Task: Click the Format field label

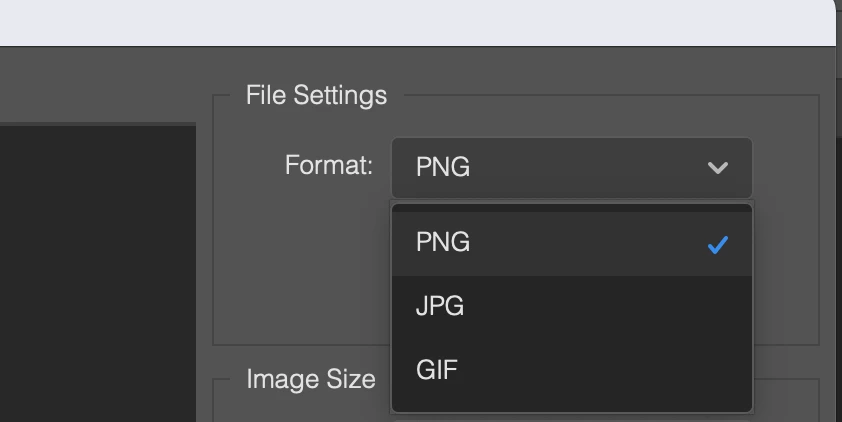Action: tap(329, 165)
